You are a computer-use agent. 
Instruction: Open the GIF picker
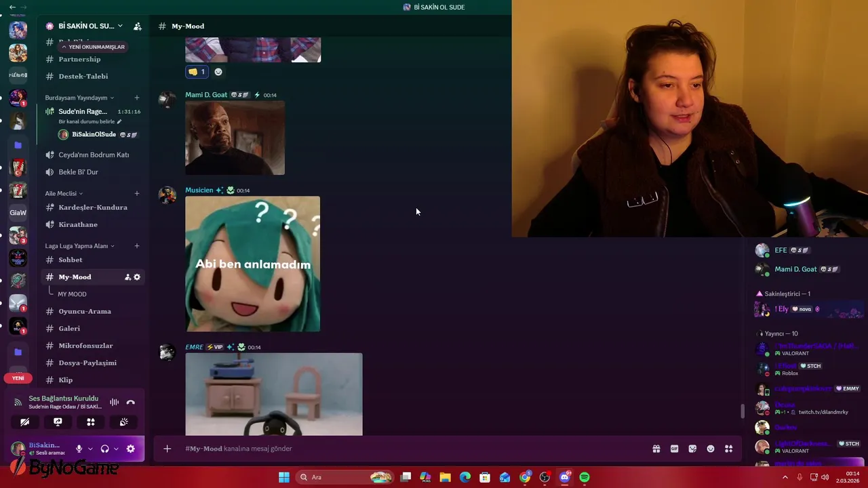(675, 449)
